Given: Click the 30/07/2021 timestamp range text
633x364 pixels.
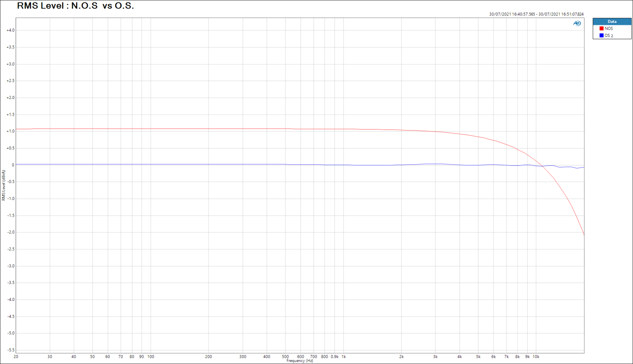Looking at the screenshot, I should (536, 14).
